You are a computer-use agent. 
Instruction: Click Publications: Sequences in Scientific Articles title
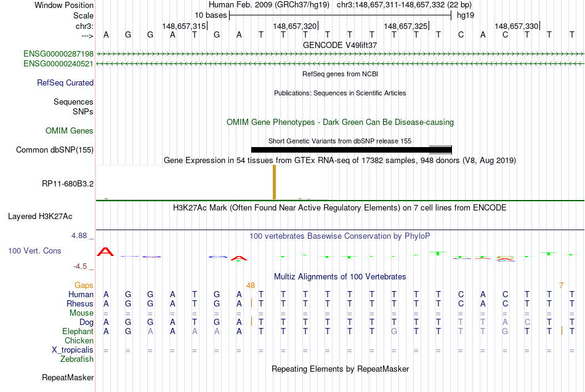[340, 93]
